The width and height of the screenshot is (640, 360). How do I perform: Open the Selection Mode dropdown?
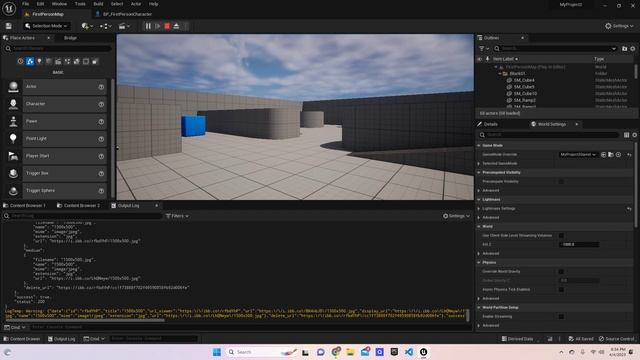pyautogui.click(x=46, y=26)
